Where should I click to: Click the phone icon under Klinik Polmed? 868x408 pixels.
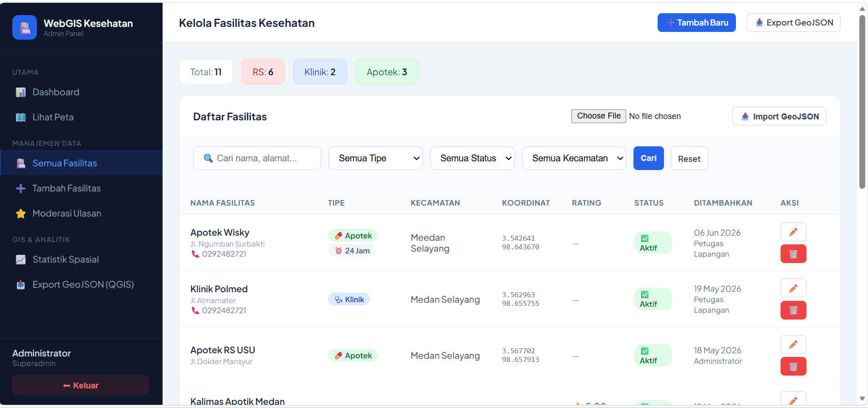195,310
